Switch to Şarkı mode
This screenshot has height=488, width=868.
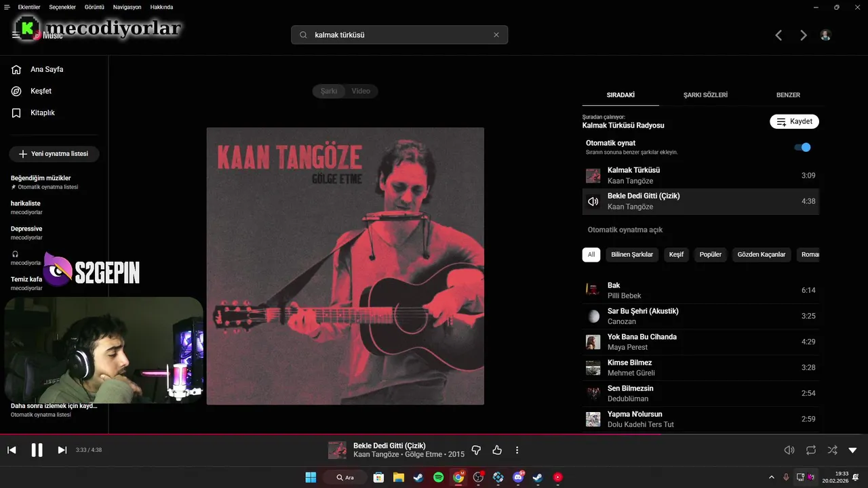329,91
